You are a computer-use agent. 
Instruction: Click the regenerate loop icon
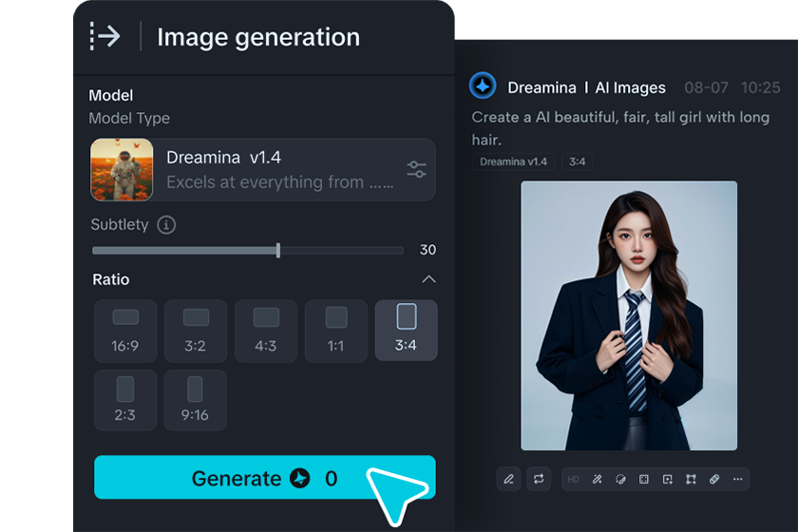(539, 479)
